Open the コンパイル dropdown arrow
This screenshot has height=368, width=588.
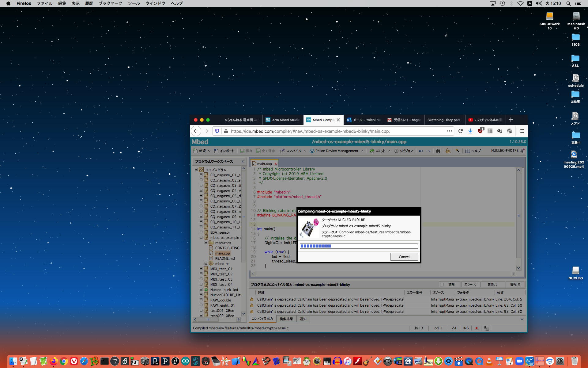[305, 151]
